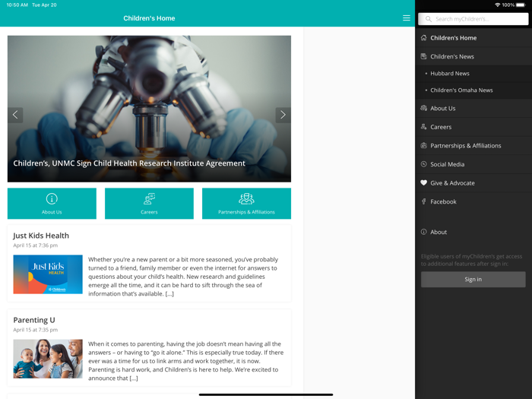Click the people icon on Partnerships tile
The height and width of the screenshot is (399, 532).
pos(246,199)
